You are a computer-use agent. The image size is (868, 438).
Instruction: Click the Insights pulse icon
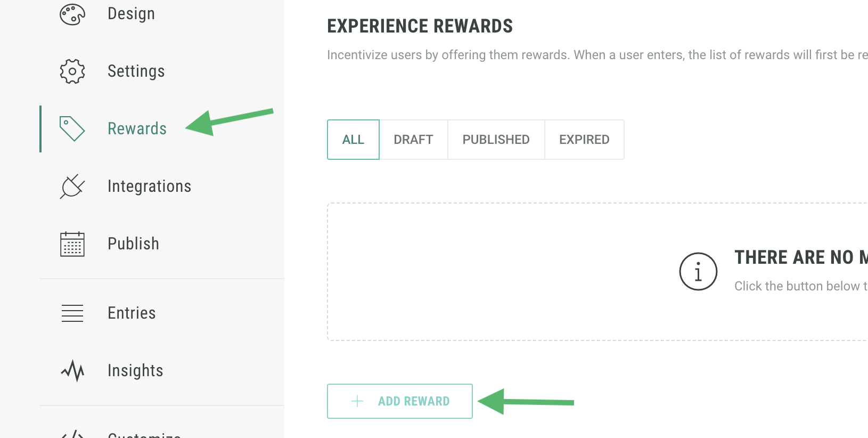[72, 371]
